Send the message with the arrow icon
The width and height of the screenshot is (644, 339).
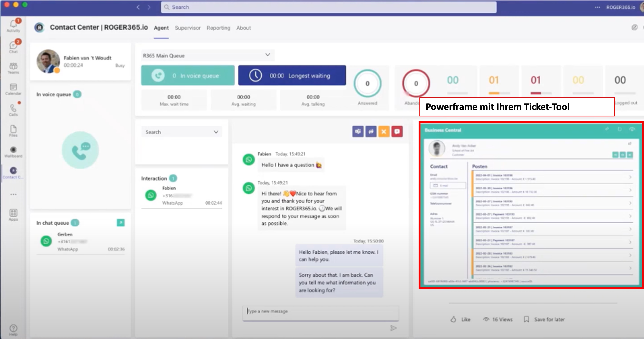[x=394, y=328]
